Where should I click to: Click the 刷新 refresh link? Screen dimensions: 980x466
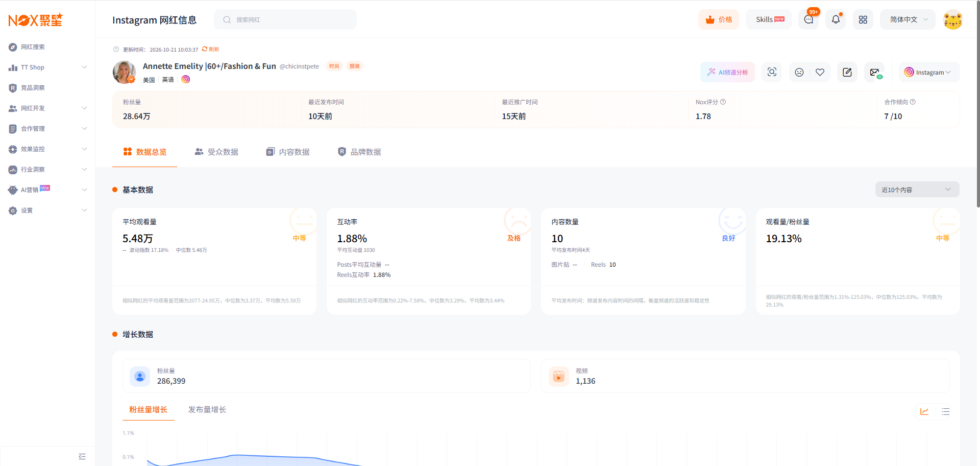211,50
